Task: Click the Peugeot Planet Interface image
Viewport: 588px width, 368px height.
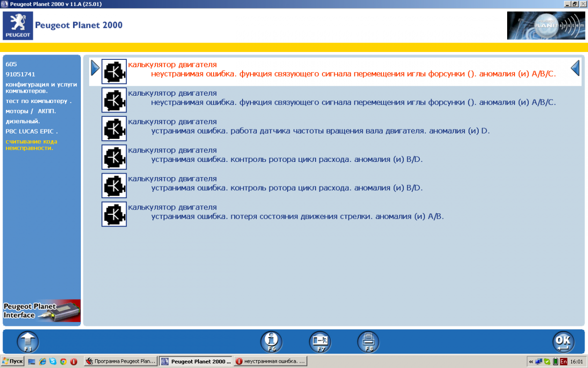Action: pyautogui.click(x=42, y=311)
